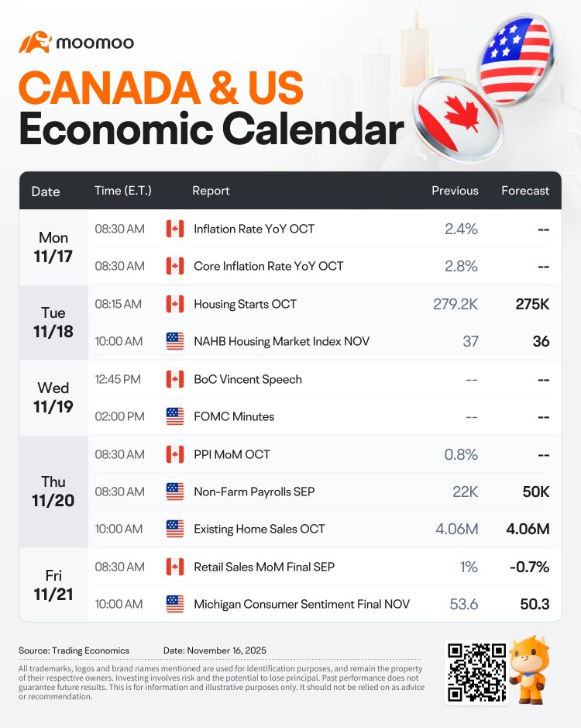Click the Canadian maple leaf coin graphic
This screenshot has width=581, height=728.
coord(458,120)
